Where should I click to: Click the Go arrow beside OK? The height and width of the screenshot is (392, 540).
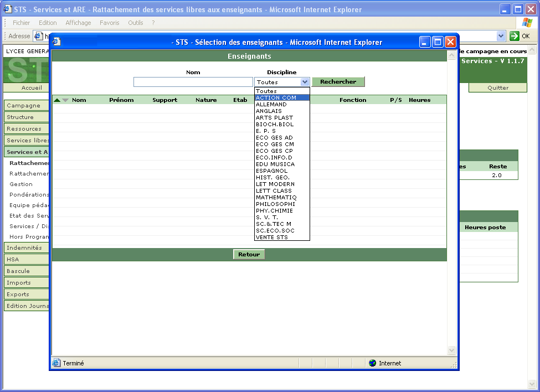tap(514, 36)
